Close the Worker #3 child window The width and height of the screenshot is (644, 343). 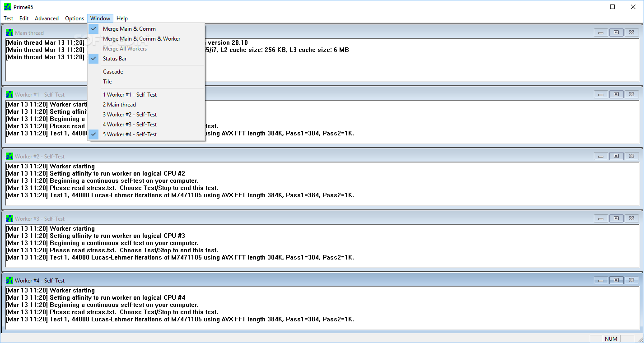631,218
